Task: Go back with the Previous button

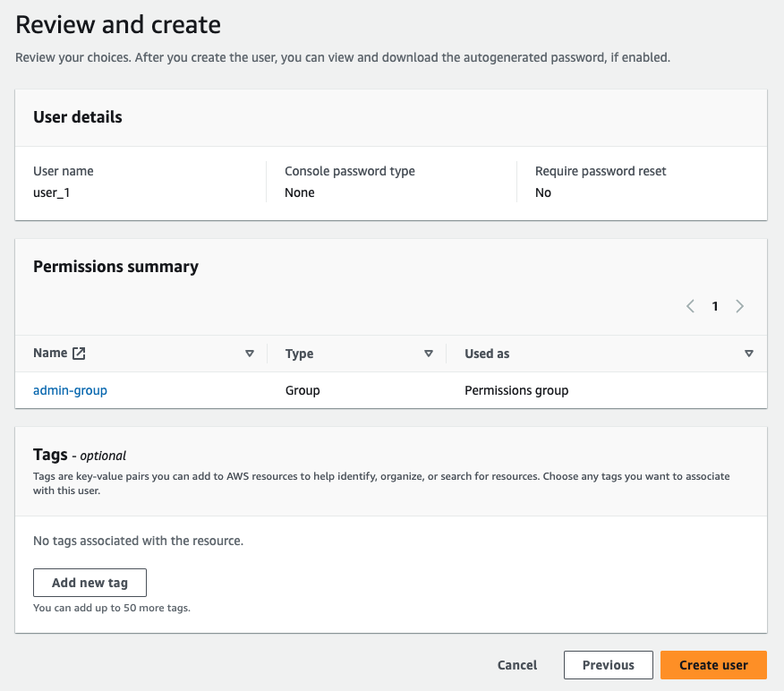Action: [x=608, y=665]
